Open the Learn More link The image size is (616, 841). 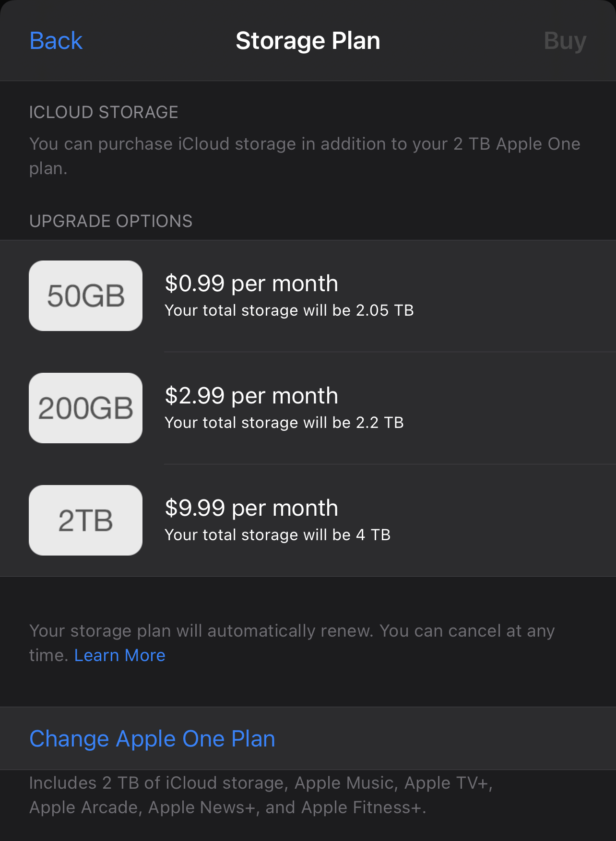[119, 655]
